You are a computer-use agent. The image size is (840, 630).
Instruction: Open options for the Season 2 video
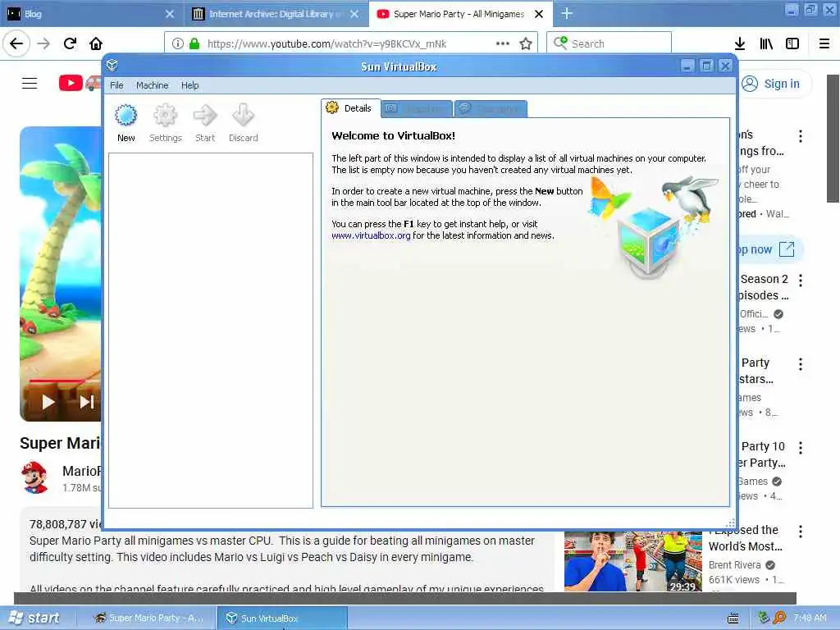point(801,280)
